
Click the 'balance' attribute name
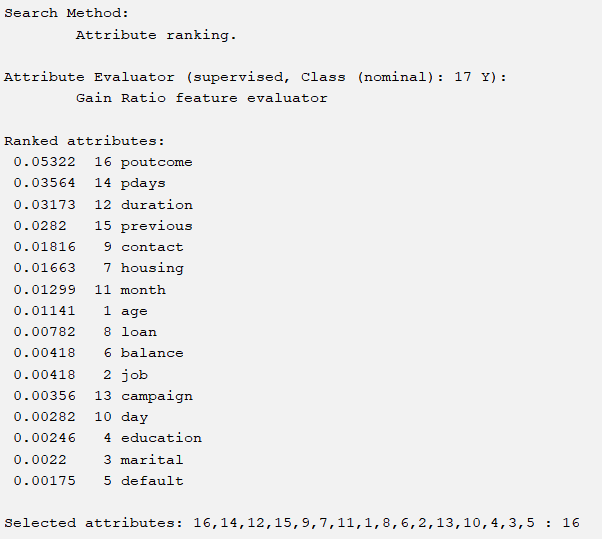click(x=152, y=353)
